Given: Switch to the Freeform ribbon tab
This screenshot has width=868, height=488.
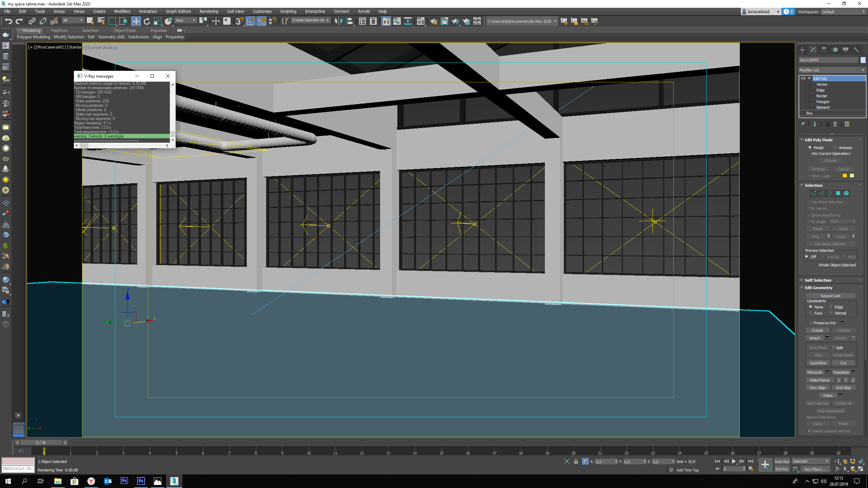Looking at the screenshot, I should (59, 30).
